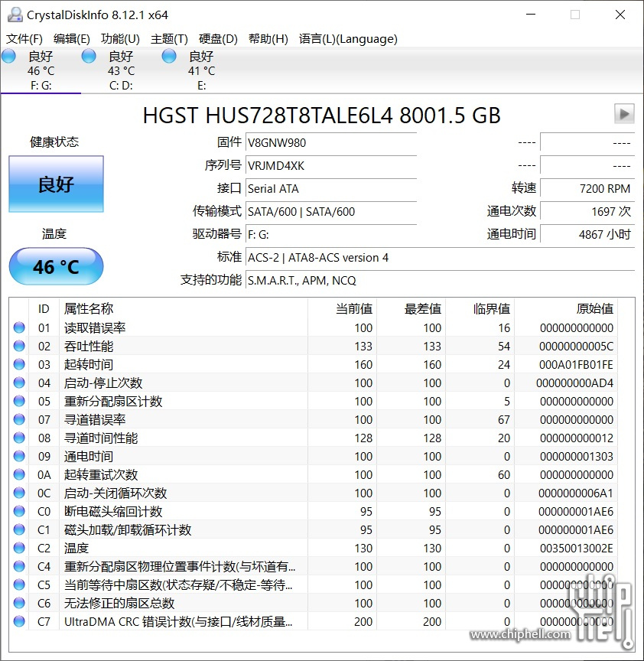Click the 当前值 column header
Image resolution: width=644 pixels, height=661 pixels.
pyautogui.click(x=342, y=309)
